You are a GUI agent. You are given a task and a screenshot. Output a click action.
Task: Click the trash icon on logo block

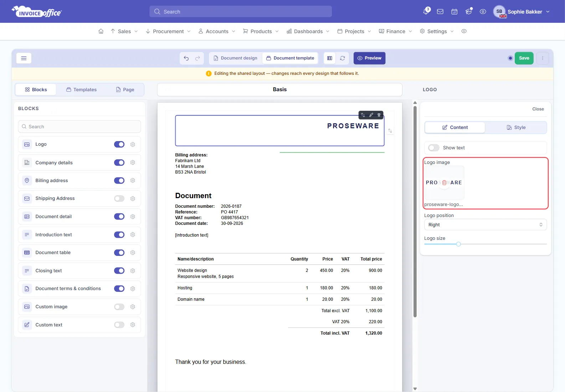[379, 115]
